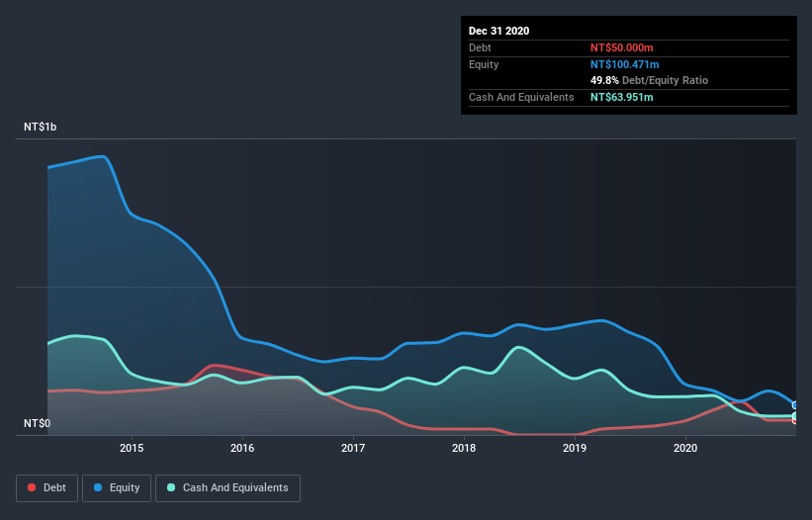Click the Dec 31 2020 tooltip date
Viewport: 812px width, 520px height.
tap(498, 31)
